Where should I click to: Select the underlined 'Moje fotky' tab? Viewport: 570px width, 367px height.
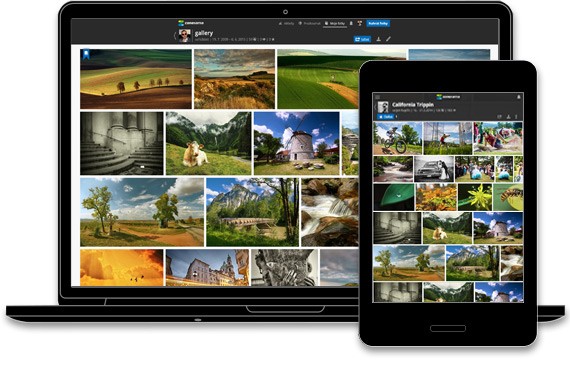click(335, 24)
